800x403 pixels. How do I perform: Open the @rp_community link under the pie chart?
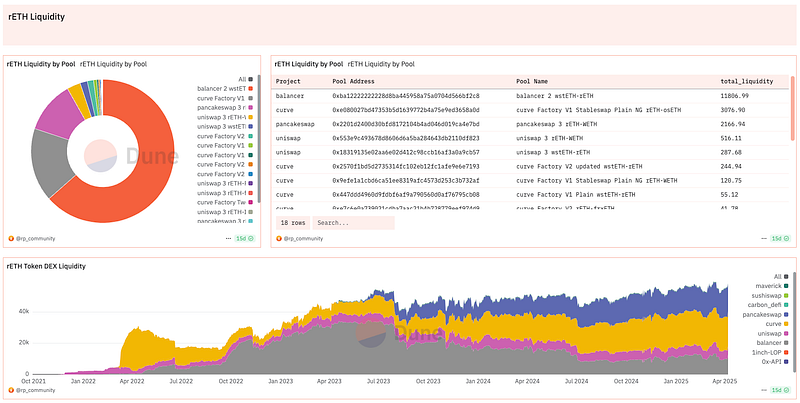tap(35, 238)
